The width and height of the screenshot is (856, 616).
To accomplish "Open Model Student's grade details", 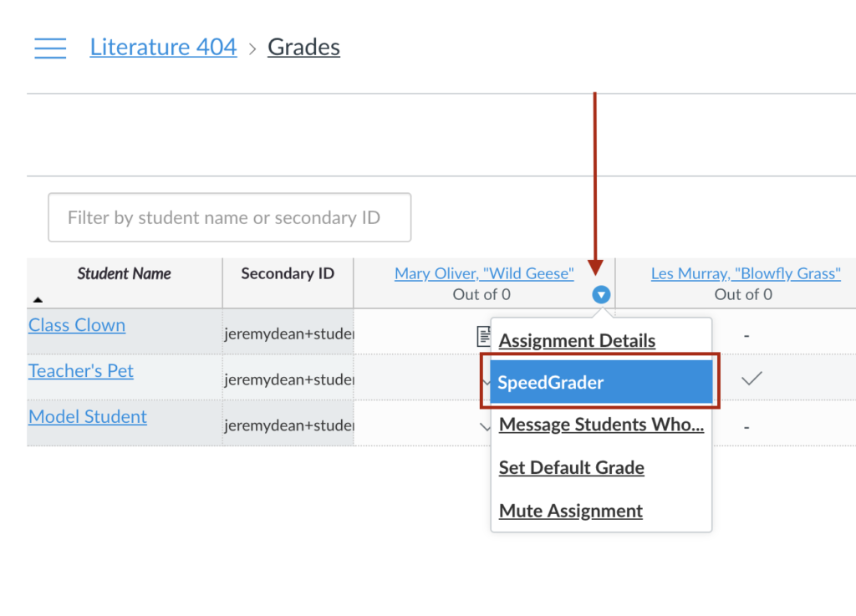I will [87, 416].
